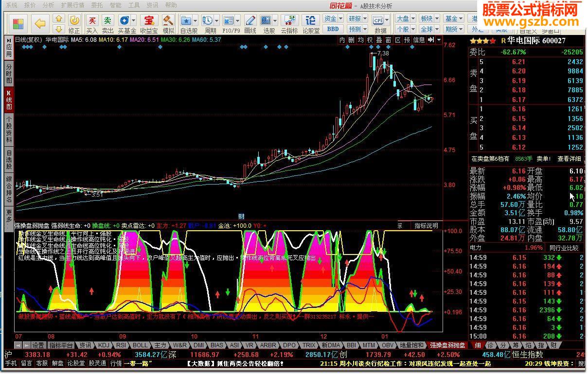Click the left scroll arrow of indicator tabs

coord(18,345)
